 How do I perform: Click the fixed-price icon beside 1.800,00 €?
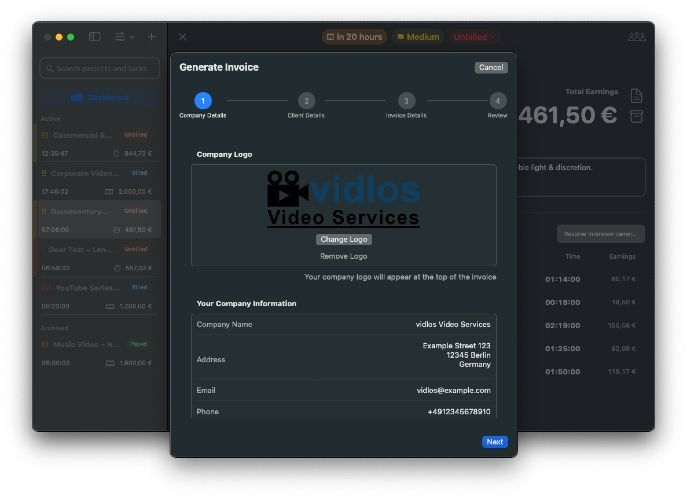coord(110,363)
